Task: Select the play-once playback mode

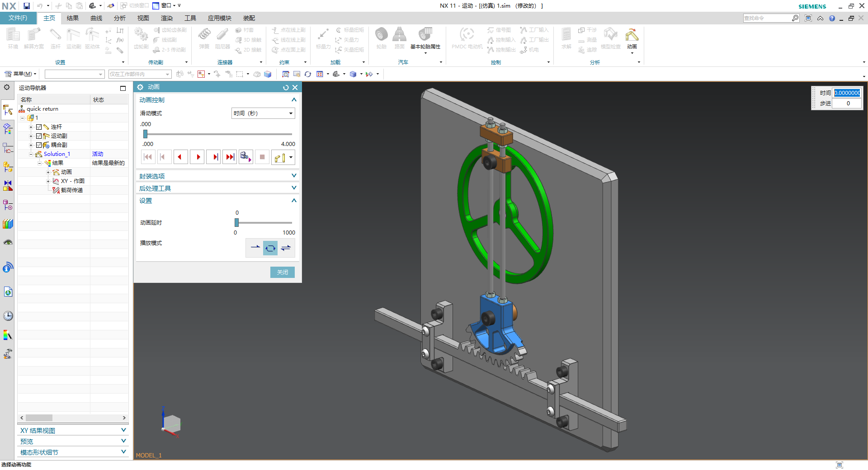Action: pos(255,248)
